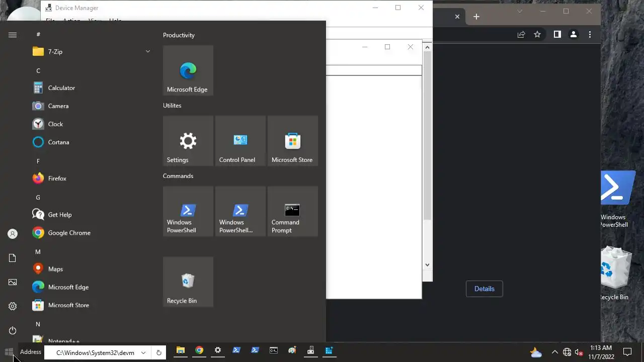The height and width of the screenshot is (362, 644).
Task: Click the network globe tray icon
Action: 567,352
